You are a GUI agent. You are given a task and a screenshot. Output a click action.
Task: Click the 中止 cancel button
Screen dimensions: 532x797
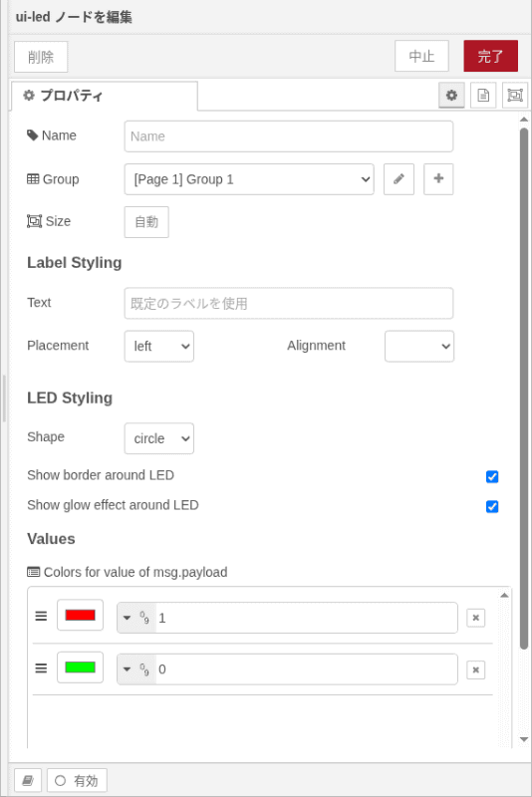coord(421,56)
